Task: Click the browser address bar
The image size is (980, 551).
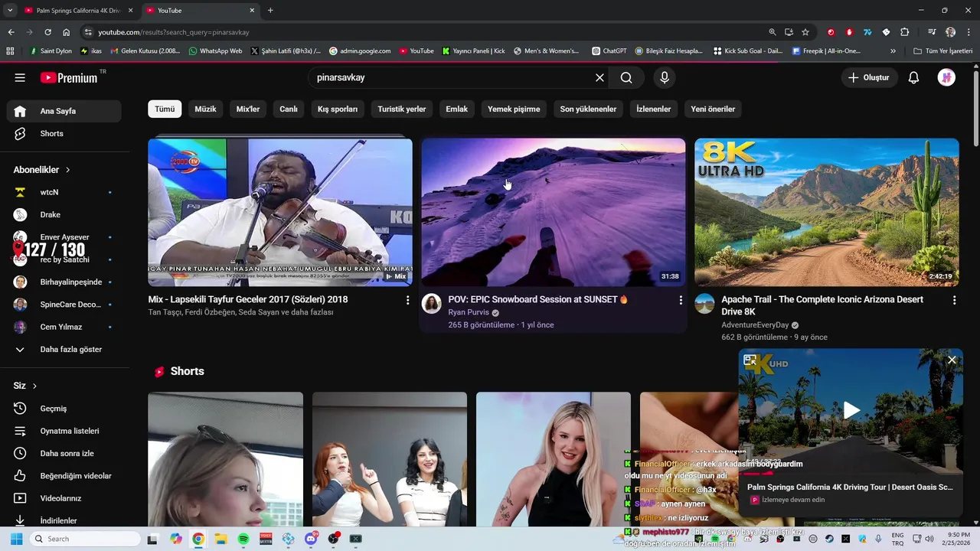Action: click(429, 32)
